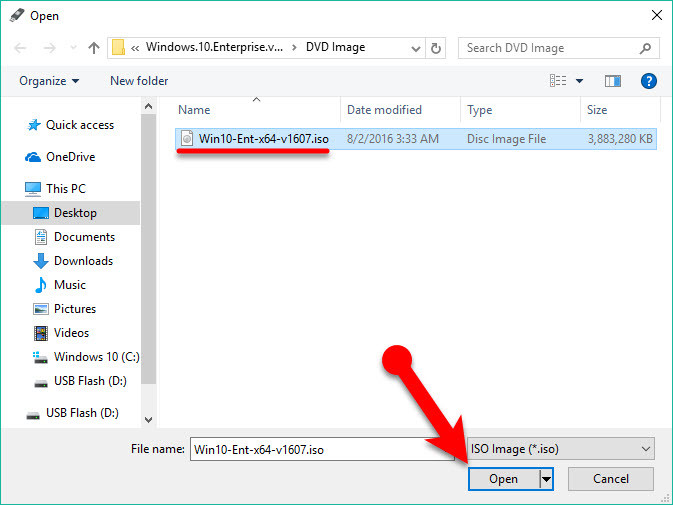This screenshot has width=673, height=505.
Task: Open Downloads in the navigation pane
Action: click(83, 260)
